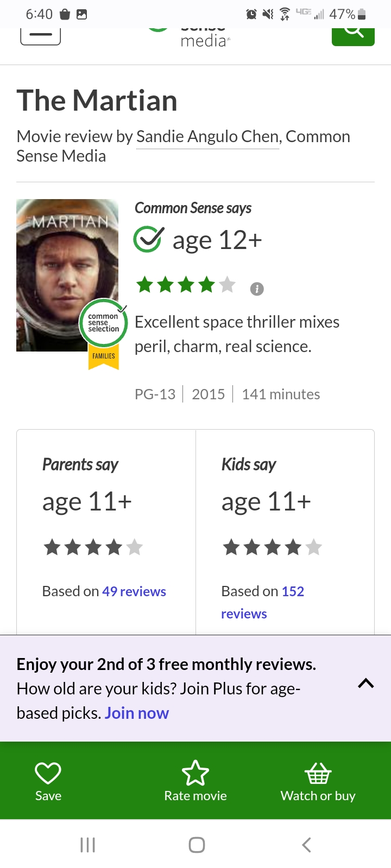The width and height of the screenshot is (391, 868).
Task: Tap the star Rate movie icon
Action: [195, 773]
